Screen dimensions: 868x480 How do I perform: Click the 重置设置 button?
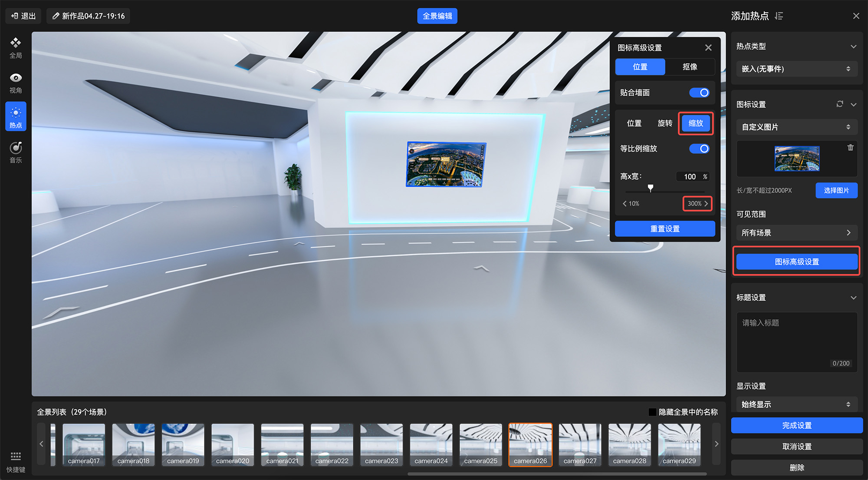coord(664,228)
